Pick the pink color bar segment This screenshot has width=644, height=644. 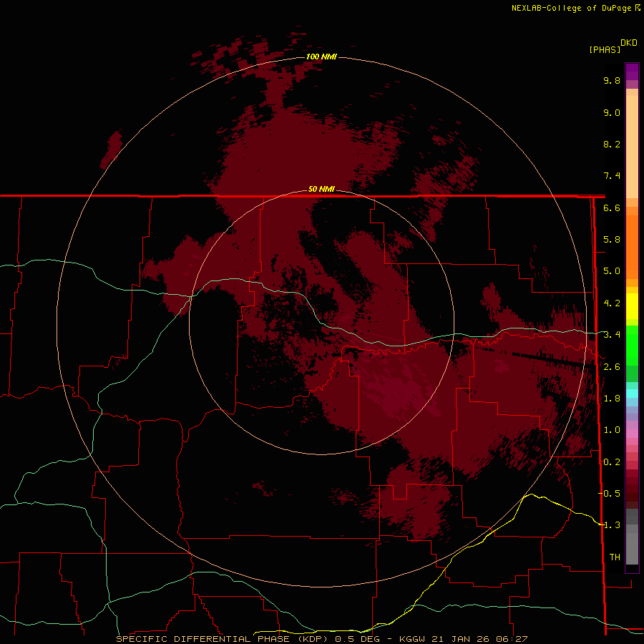632,434
